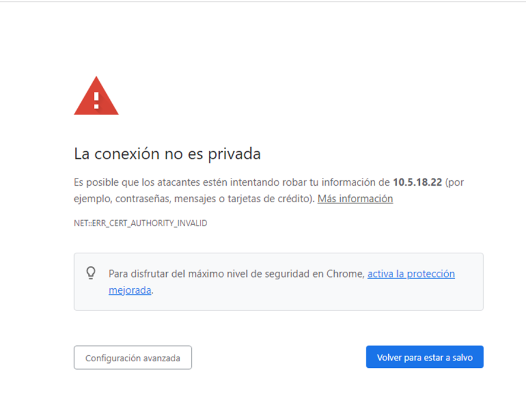Viewport: 526px width, 420px height.
Task: Click the 'La conexión no es privada' heading
Action: click(167, 154)
